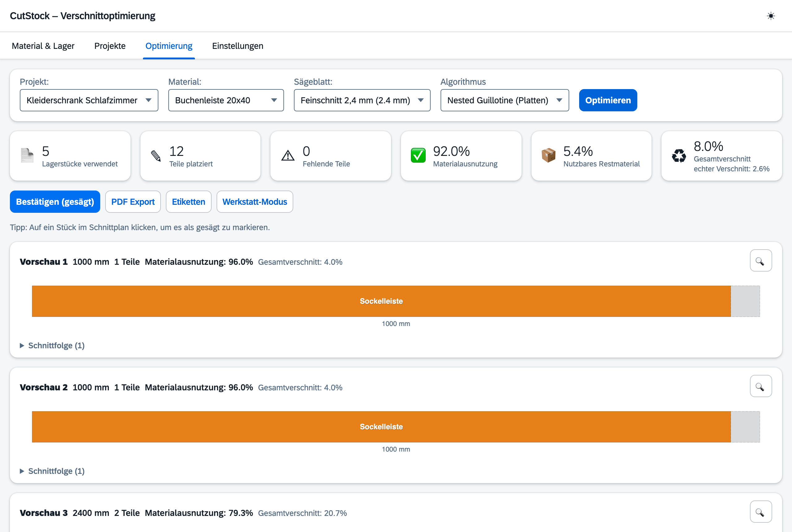The width and height of the screenshot is (792, 532).
Task: Click the magnifier icon for Vorschau 1
Action: [x=760, y=260]
